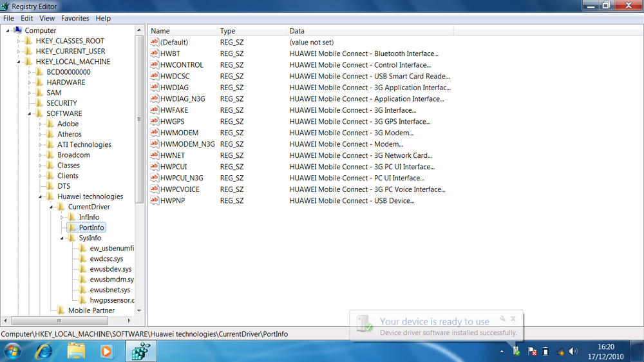
Task: Click 'HUAWEI Mobile Connect - Modem...' data
Action: (x=346, y=144)
